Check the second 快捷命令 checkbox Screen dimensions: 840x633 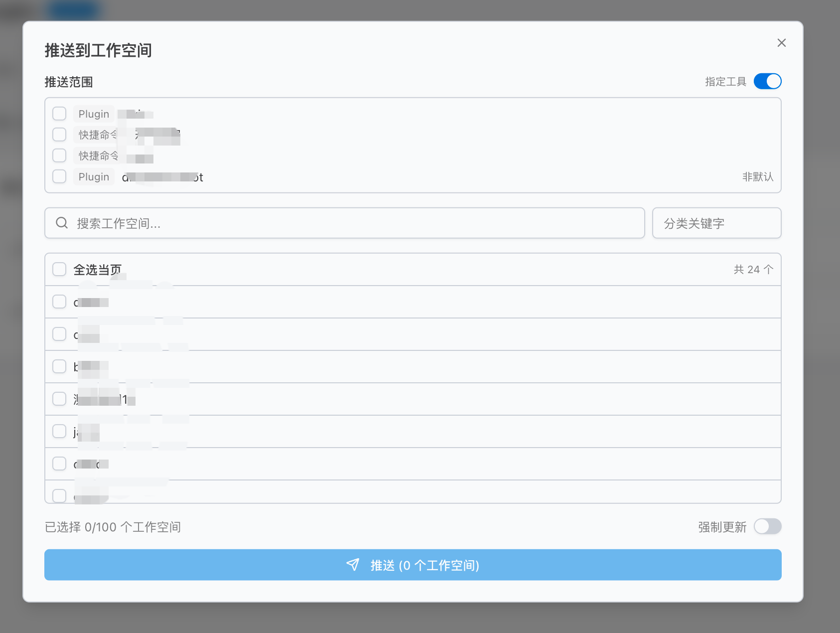[x=59, y=155]
